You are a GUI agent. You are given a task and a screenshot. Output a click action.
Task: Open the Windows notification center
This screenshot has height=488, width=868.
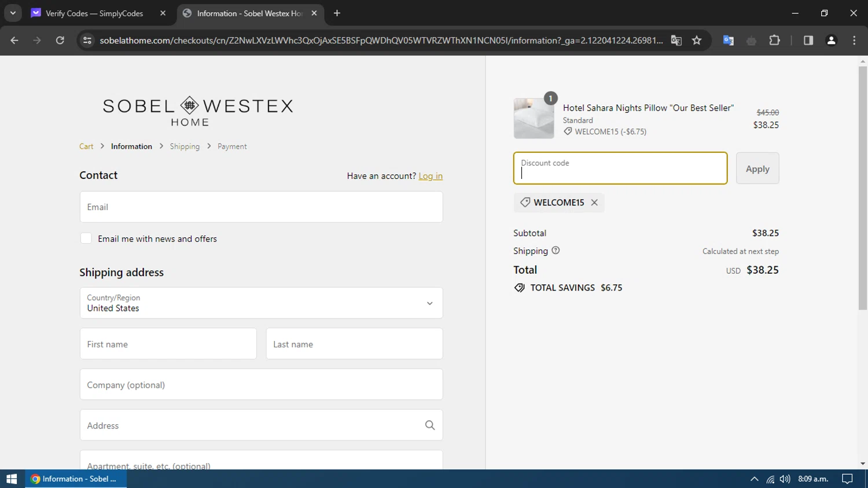848,479
